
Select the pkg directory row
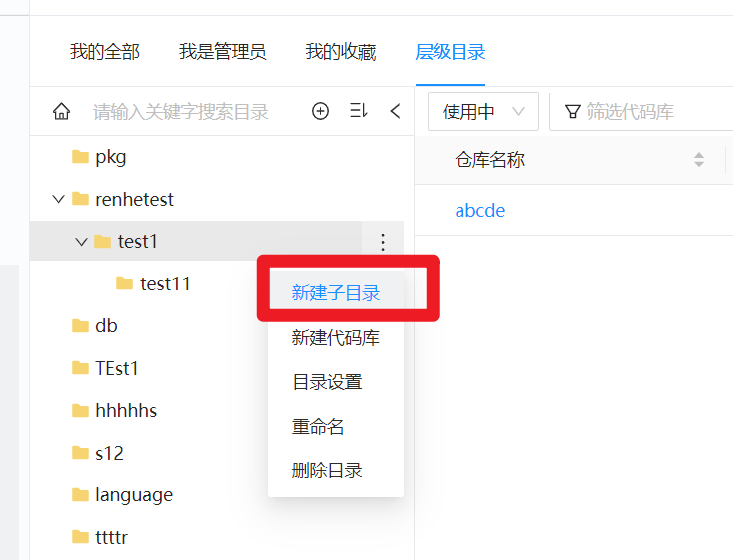(x=217, y=157)
